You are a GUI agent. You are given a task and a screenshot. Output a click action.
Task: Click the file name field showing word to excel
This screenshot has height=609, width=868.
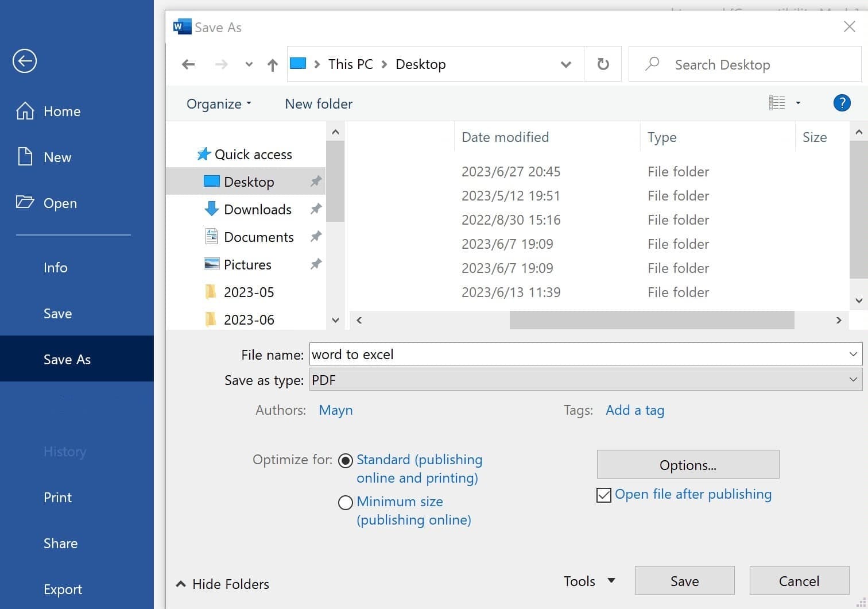click(574, 354)
